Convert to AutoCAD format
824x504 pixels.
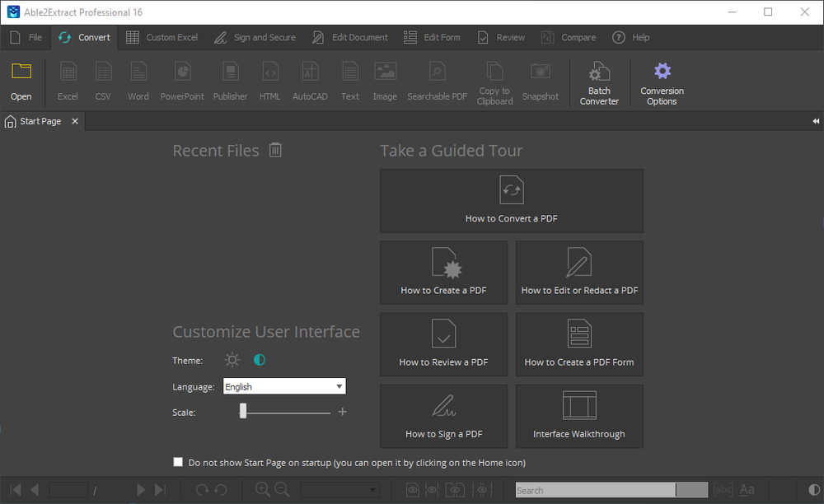pos(310,82)
